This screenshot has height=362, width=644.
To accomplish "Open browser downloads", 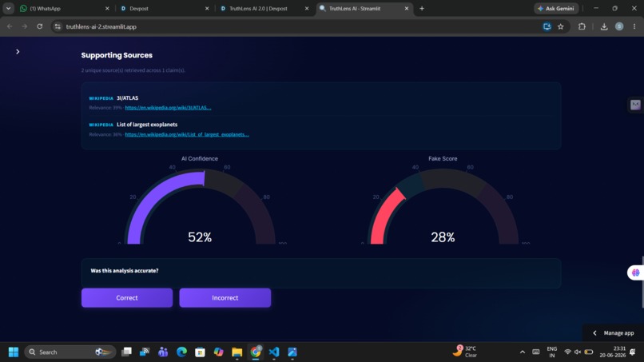I will tap(604, 26).
